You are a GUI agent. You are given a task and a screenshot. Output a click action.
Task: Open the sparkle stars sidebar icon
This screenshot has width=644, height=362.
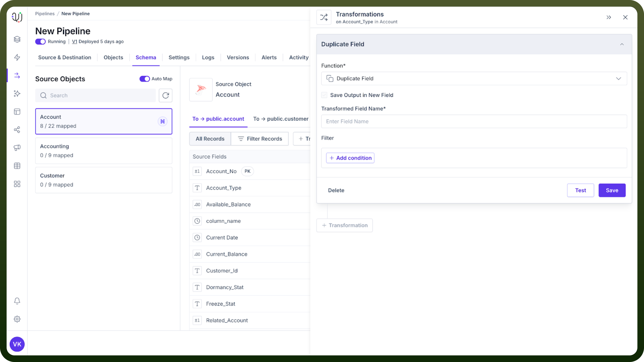[17, 93]
